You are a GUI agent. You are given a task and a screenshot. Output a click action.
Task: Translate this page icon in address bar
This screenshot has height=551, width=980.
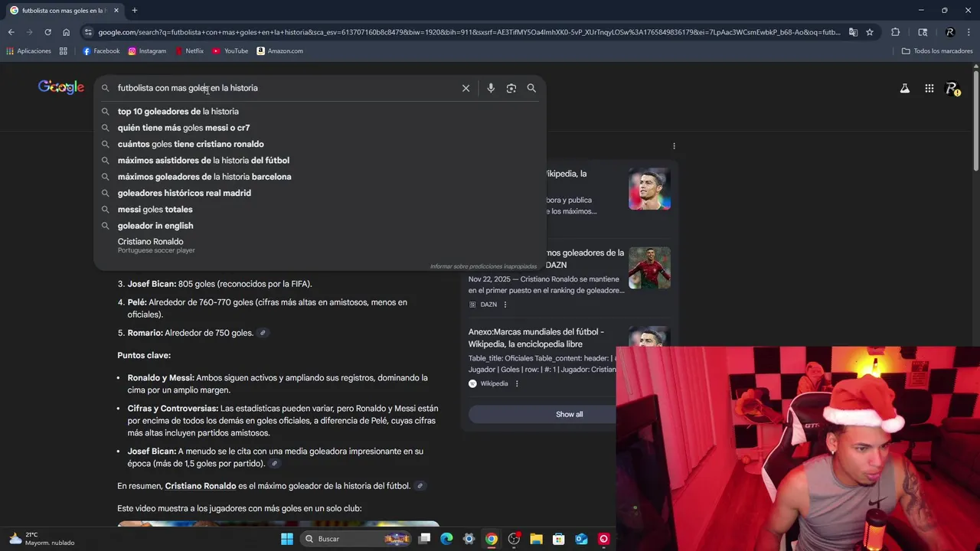pos(853,32)
